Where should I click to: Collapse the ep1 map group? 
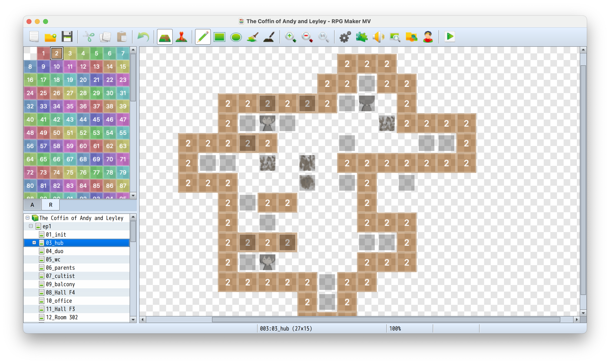point(31,226)
